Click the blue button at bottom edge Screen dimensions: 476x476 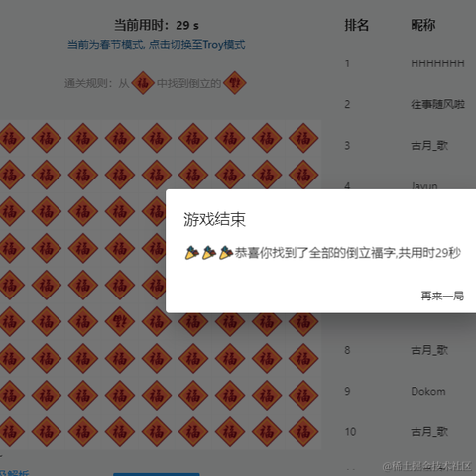[x=157, y=474]
